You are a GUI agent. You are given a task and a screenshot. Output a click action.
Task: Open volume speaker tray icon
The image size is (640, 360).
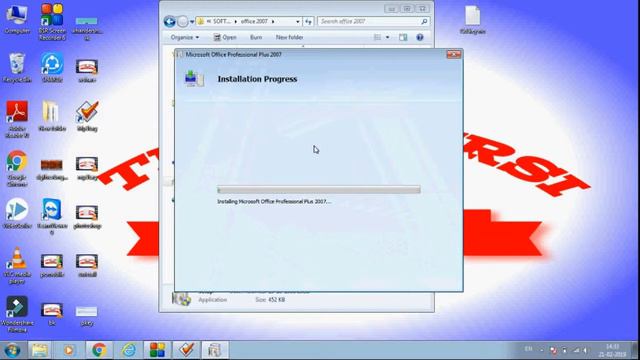[586, 350]
